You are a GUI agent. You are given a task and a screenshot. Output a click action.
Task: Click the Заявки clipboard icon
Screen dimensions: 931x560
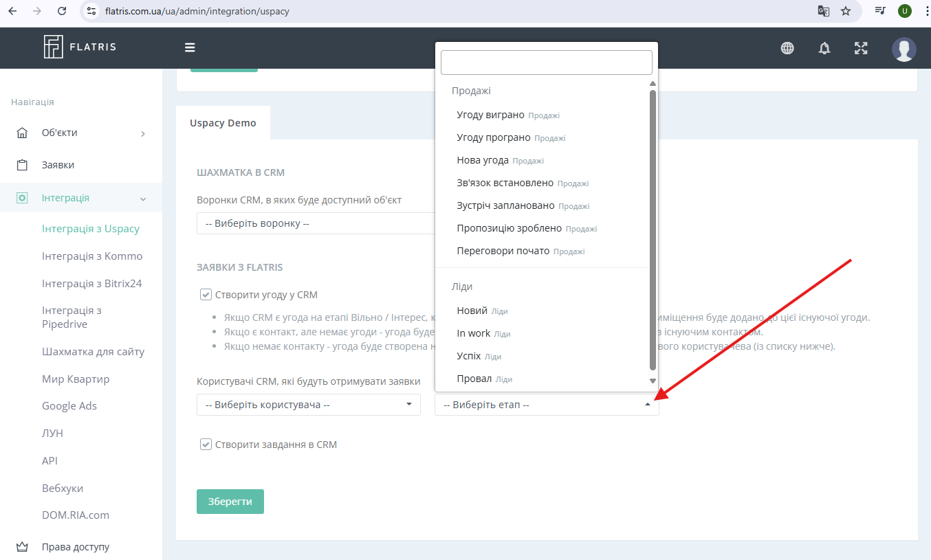pos(22,165)
